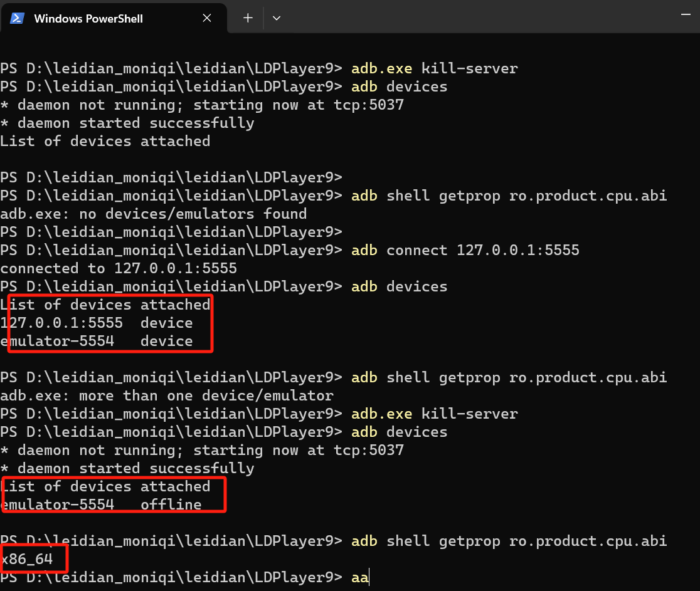Click the first 'List of devices attached' line
700x591 pixels.
pyautogui.click(x=105, y=142)
